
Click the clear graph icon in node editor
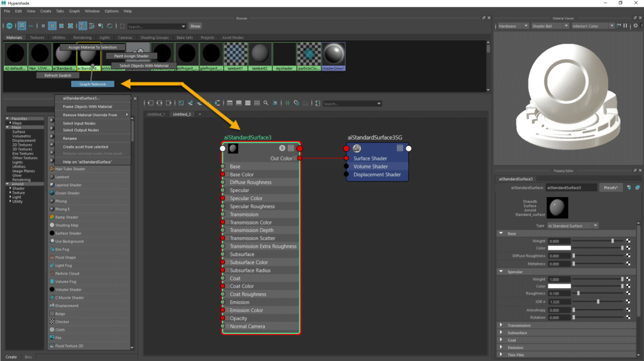pos(181,103)
